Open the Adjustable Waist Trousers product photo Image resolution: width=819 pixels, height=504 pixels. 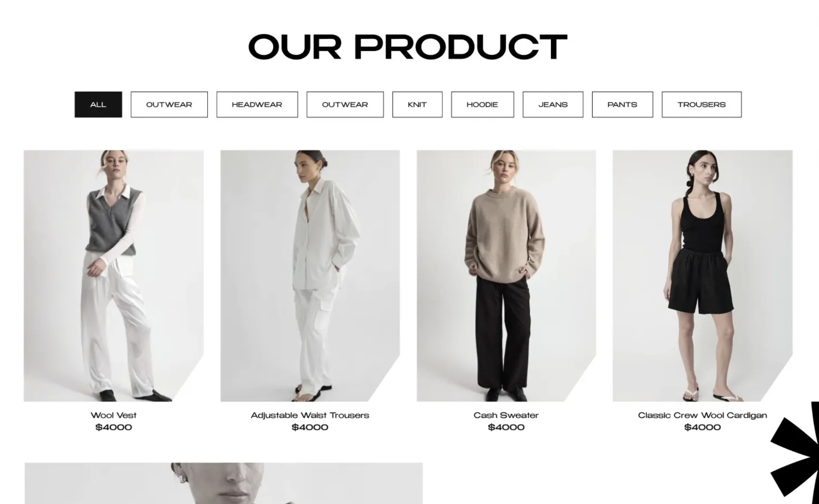pyautogui.click(x=310, y=276)
